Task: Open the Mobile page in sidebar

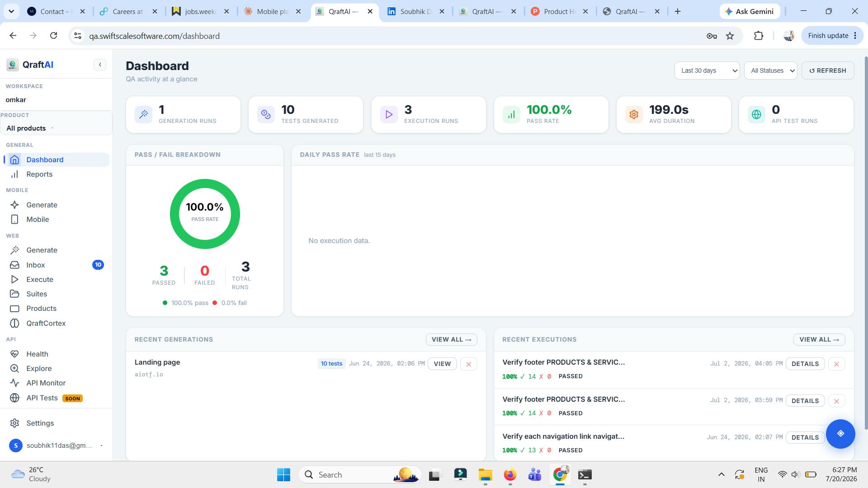Action: click(x=57, y=219)
